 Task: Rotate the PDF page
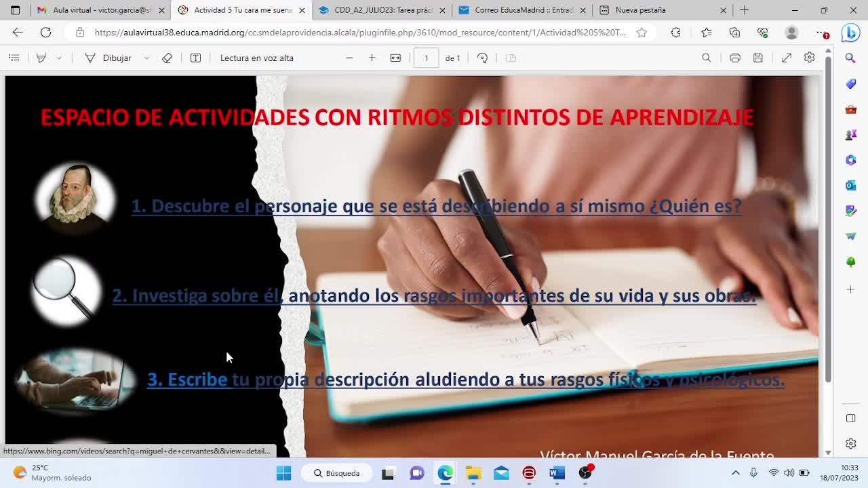482,58
